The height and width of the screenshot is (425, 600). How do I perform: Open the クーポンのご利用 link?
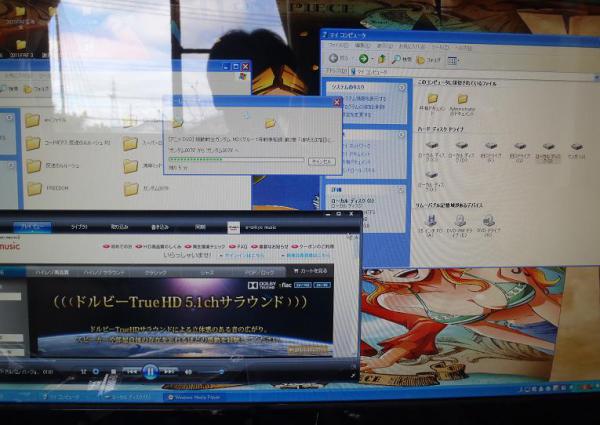tap(313, 247)
